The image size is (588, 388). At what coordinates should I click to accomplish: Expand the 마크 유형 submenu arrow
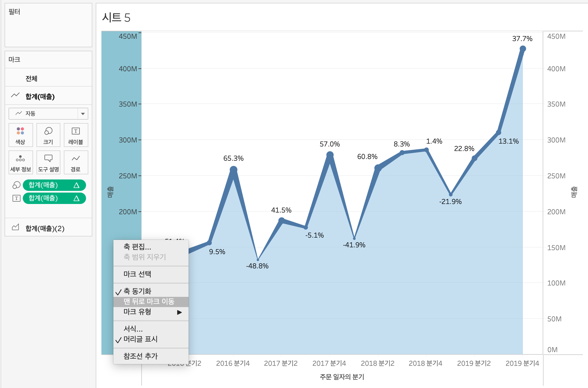pyautogui.click(x=179, y=312)
